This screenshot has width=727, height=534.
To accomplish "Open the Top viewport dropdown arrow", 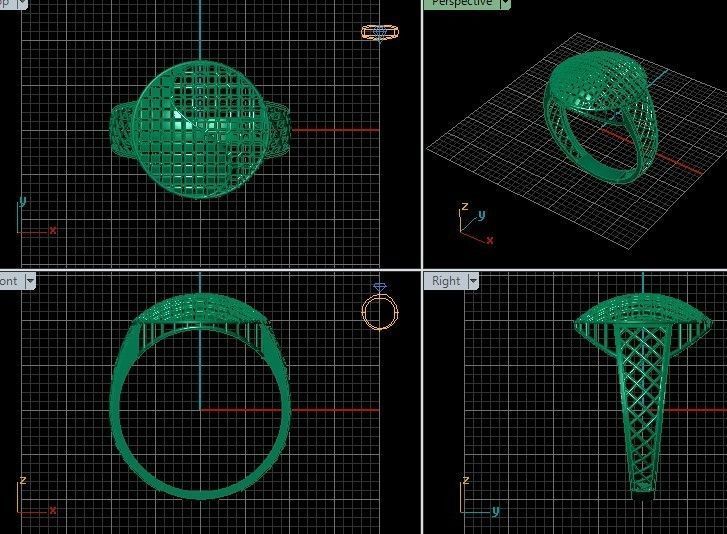I will 22,3.
